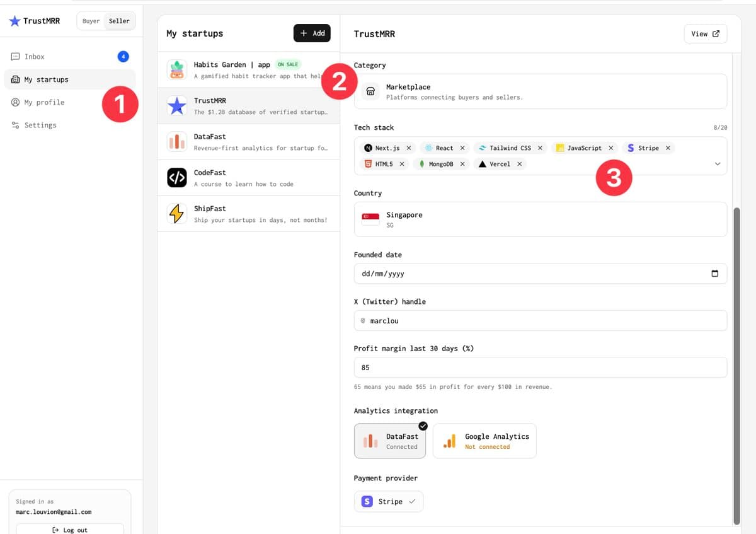
Task: Click the Marketplace storefront icon
Action: click(371, 91)
